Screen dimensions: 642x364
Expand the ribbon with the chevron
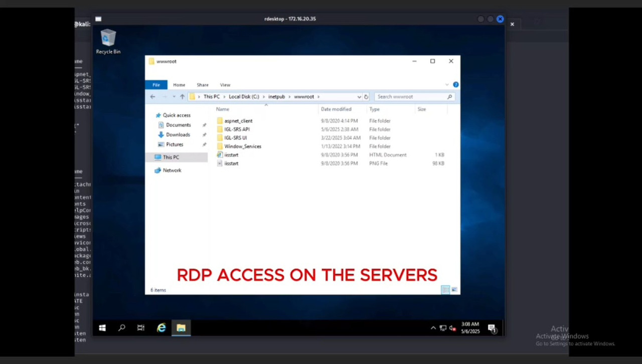tap(447, 85)
